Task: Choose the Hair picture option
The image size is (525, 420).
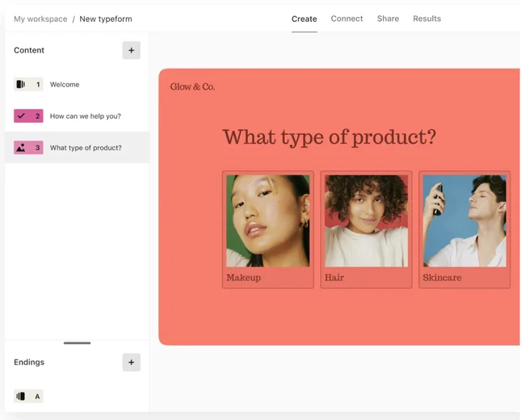Action: (x=366, y=229)
